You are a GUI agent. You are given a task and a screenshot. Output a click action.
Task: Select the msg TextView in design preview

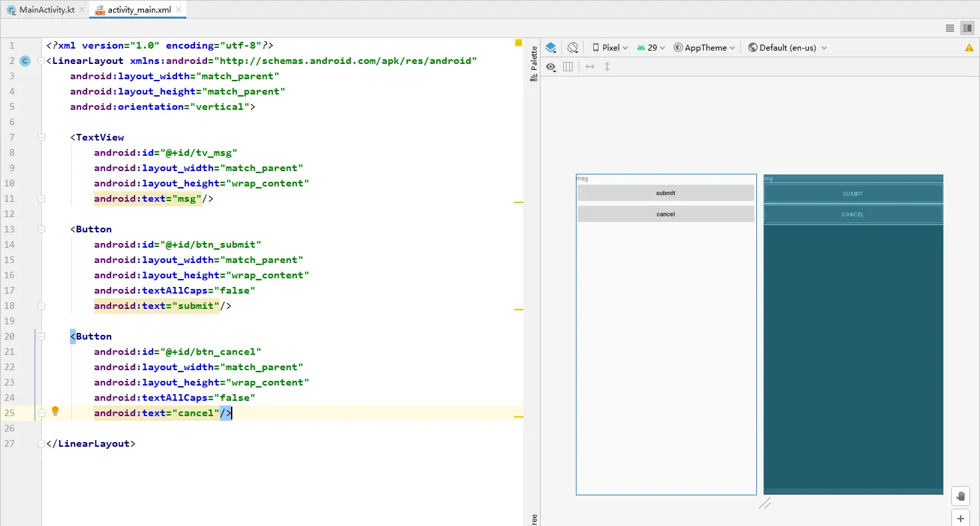pyautogui.click(x=666, y=178)
